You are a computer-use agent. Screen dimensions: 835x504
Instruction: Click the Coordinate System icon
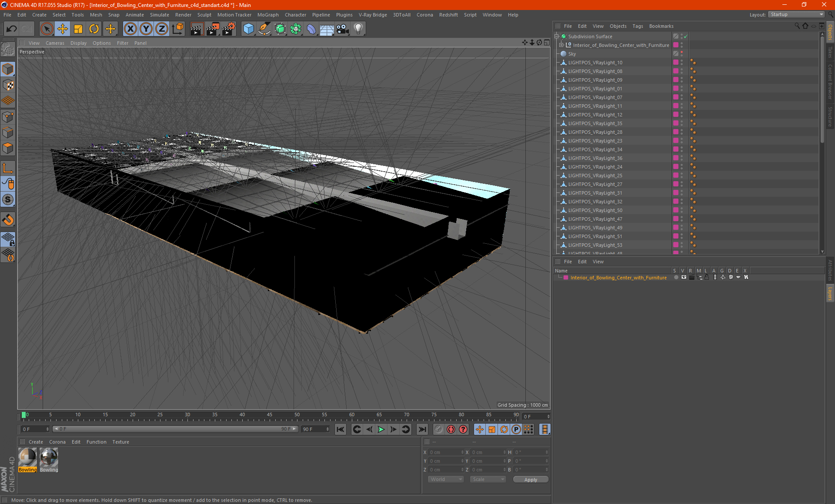point(177,29)
